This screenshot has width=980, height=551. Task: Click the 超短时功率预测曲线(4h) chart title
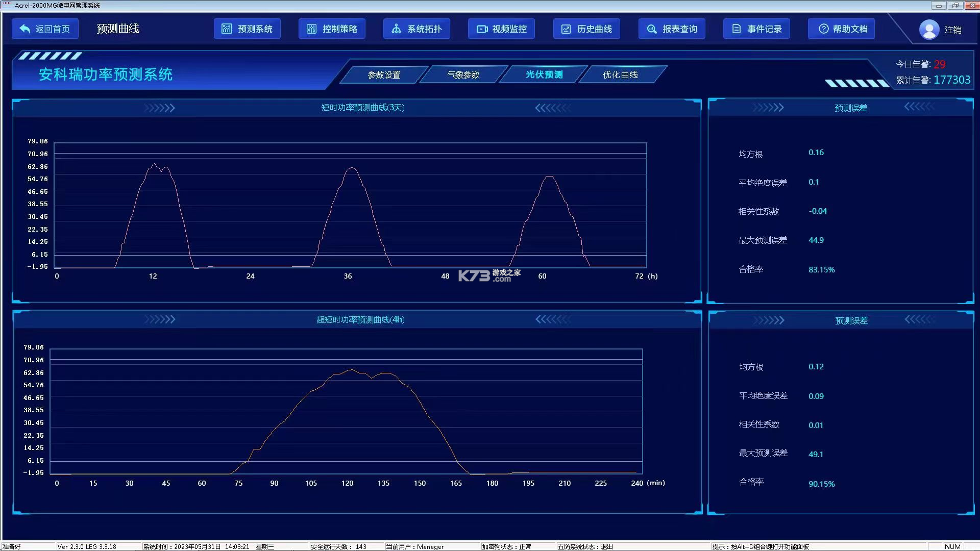(x=360, y=320)
